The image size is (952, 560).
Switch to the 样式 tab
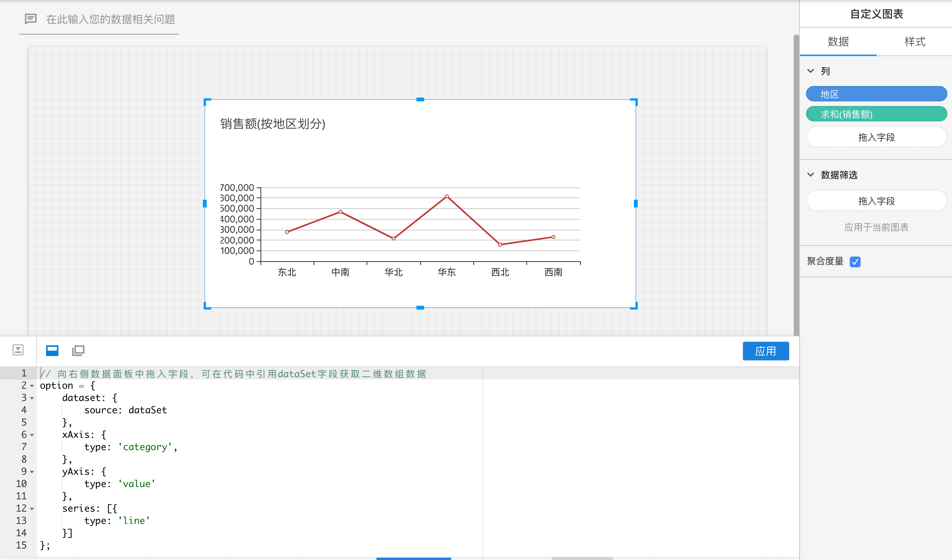pos(914,41)
